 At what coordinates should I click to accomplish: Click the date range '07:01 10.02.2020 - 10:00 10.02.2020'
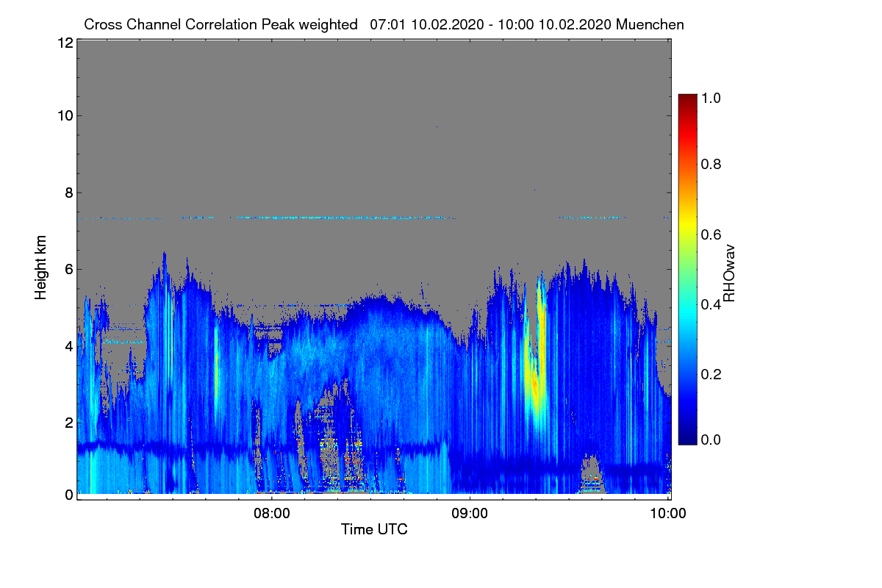coord(491,24)
